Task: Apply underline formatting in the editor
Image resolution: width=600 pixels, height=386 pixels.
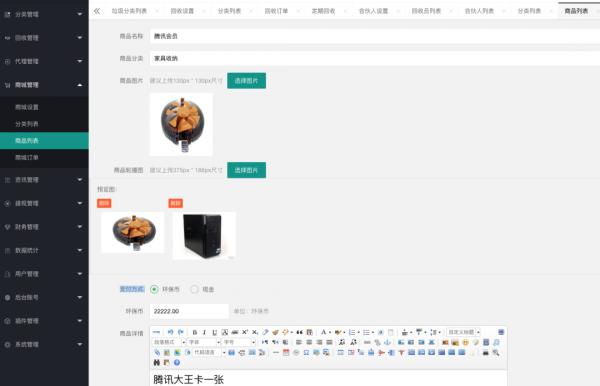Action: (x=215, y=332)
